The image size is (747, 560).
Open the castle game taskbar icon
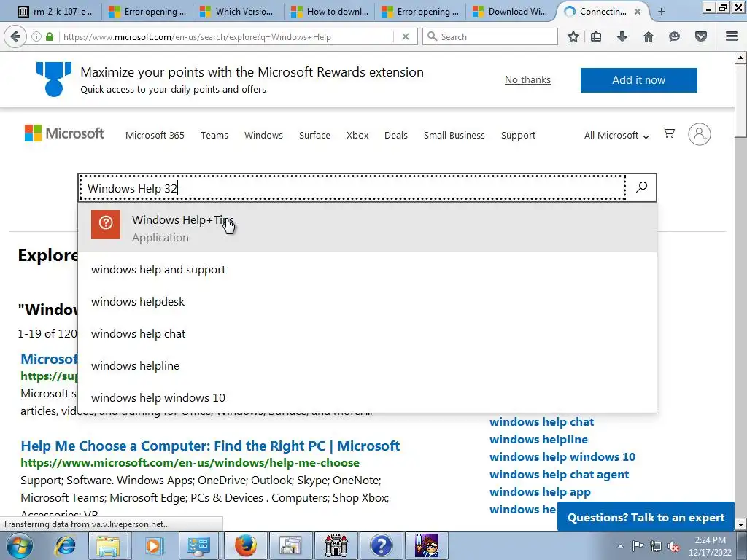tap(336, 545)
